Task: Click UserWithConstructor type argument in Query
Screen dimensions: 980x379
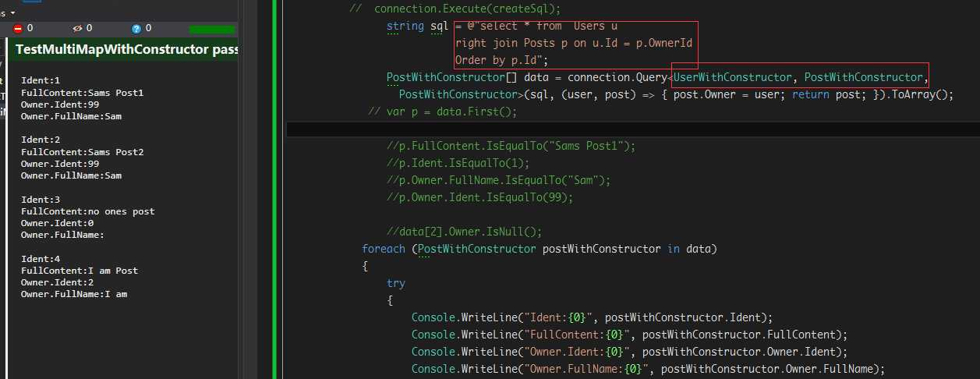Action: pyautogui.click(x=732, y=77)
